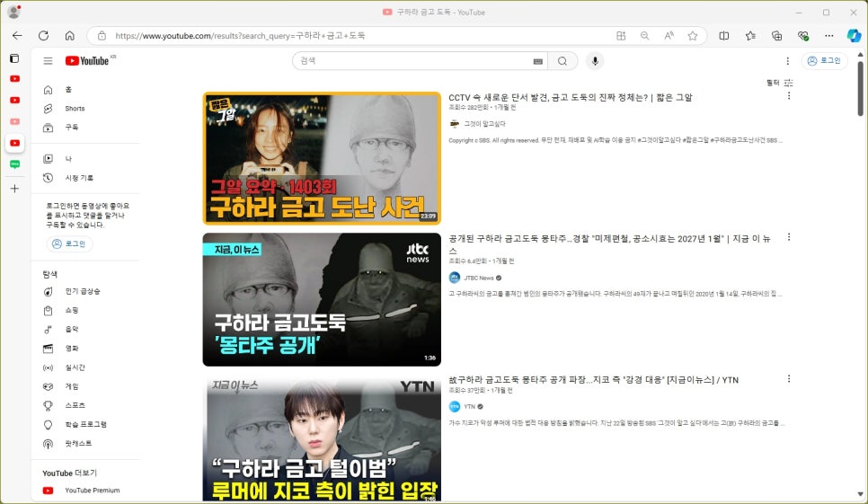Open the tab actions menu
The image size is (868, 504).
[x=14, y=58]
